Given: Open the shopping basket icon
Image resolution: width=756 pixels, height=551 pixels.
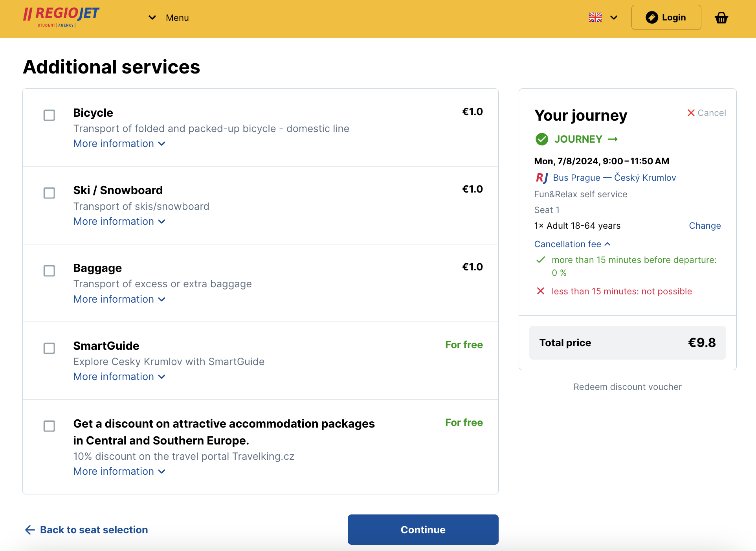Looking at the screenshot, I should coord(721,18).
